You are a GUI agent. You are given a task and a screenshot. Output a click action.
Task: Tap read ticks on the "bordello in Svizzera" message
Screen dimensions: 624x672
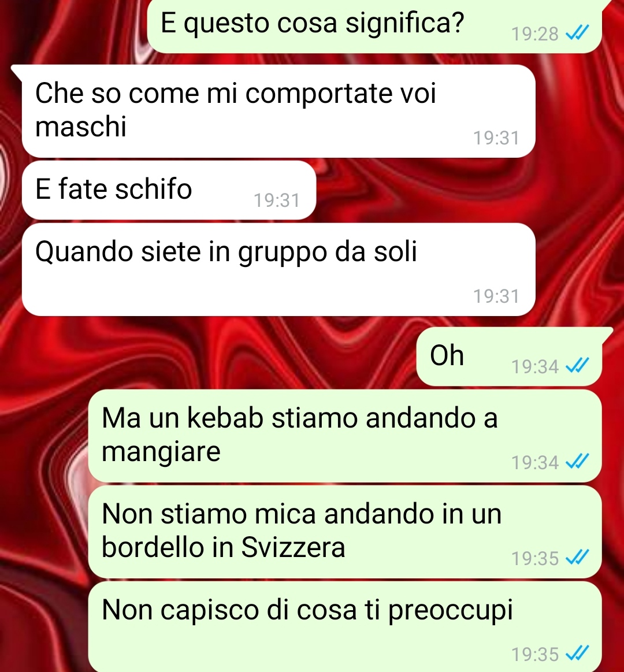coord(577,558)
